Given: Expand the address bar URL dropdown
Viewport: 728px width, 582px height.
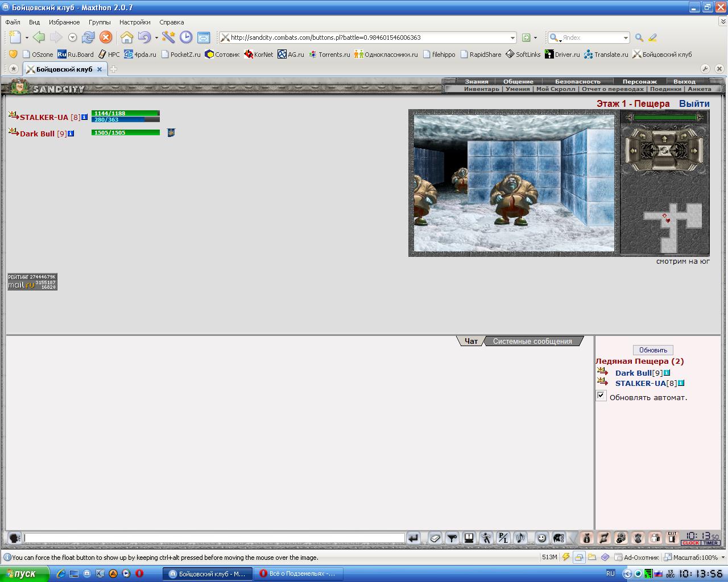Looking at the screenshot, I should (512, 38).
